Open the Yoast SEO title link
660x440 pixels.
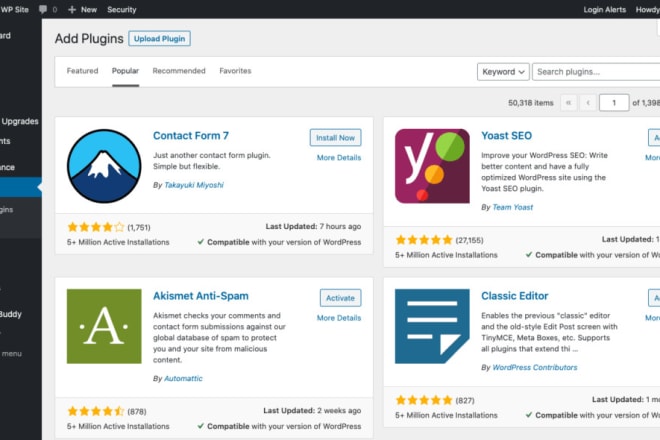click(x=506, y=136)
